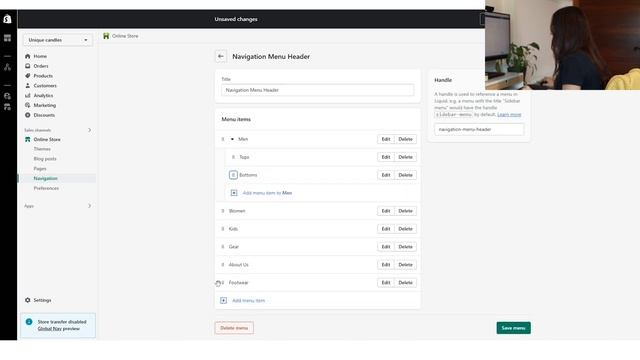Click the Customers person icon
This screenshot has height=360, width=640.
[28, 85]
